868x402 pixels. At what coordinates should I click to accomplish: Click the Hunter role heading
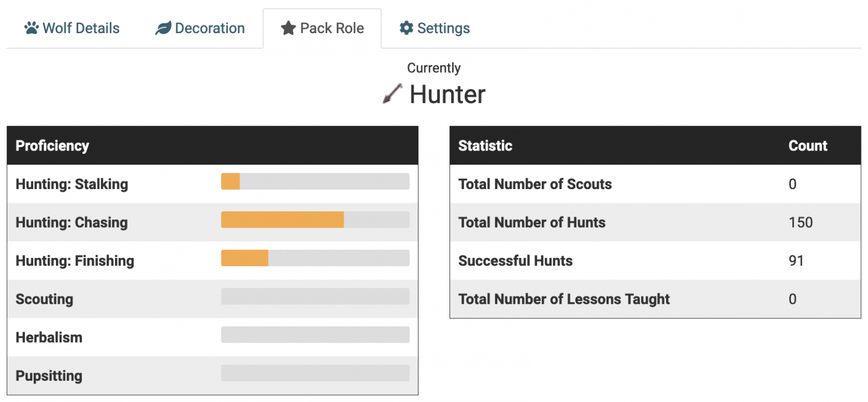click(x=447, y=95)
